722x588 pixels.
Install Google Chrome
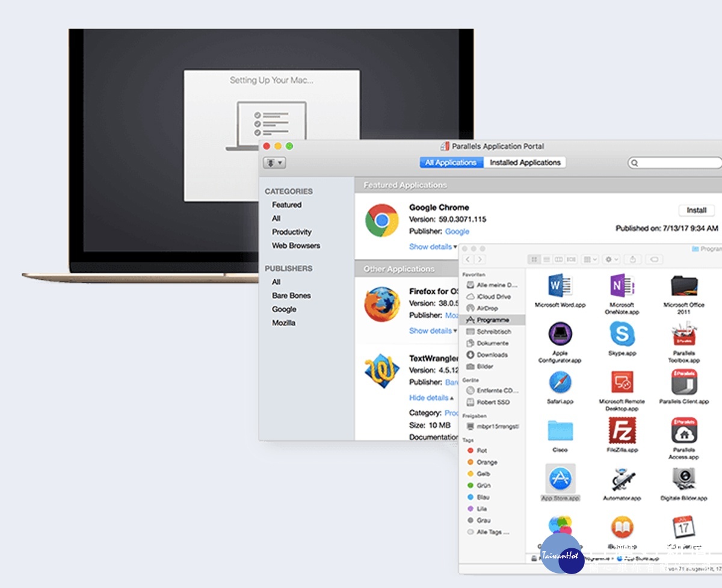697,210
